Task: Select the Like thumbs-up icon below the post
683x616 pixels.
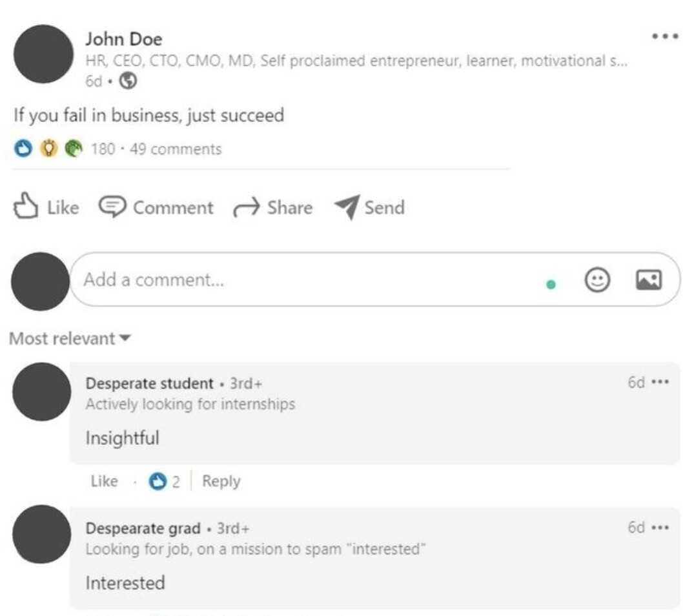Action: [x=26, y=207]
